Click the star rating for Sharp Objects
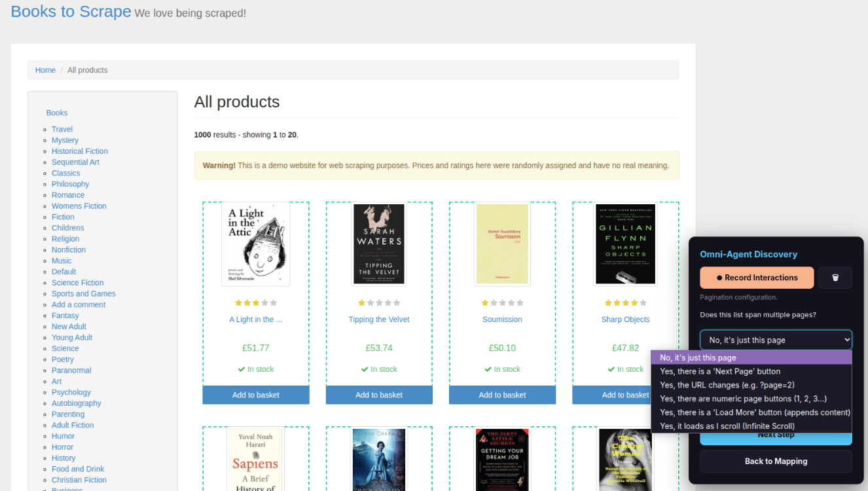The width and height of the screenshot is (868, 491). [x=626, y=303]
